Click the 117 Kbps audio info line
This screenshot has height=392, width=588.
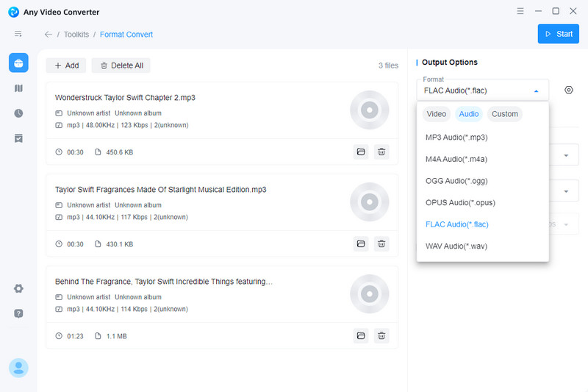[x=127, y=217]
